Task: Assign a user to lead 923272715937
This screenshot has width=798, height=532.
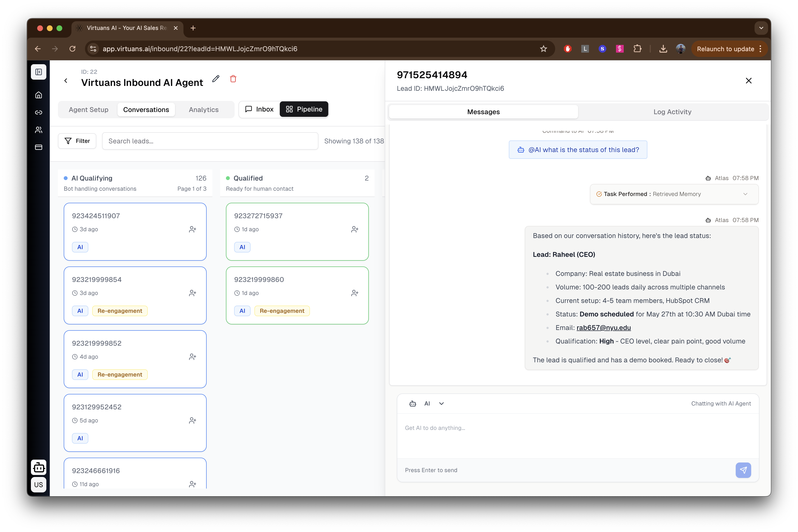Action: point(355,229)
